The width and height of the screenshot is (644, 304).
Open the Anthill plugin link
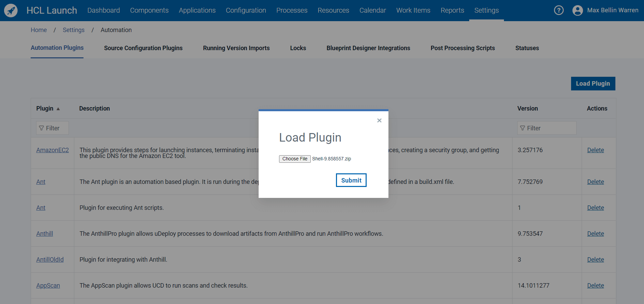coord(45,234)
